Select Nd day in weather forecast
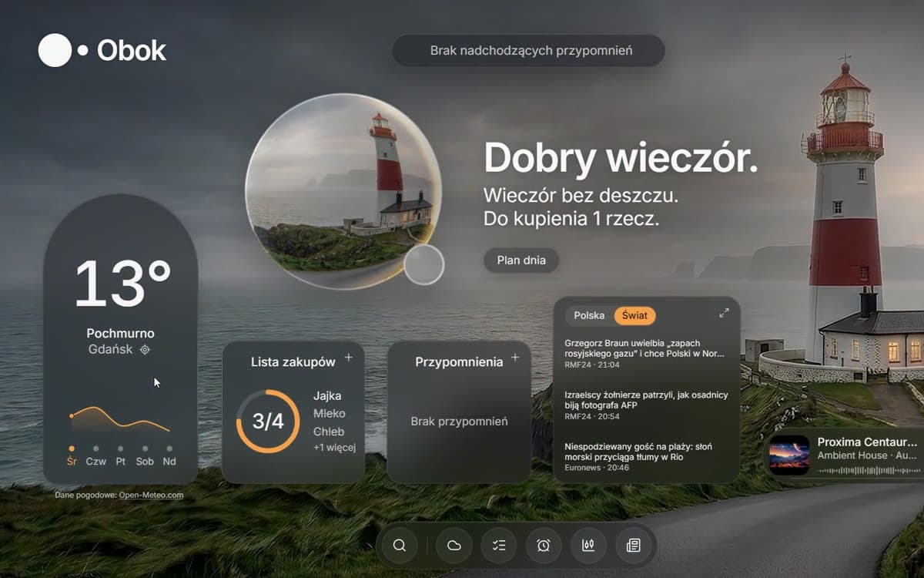924x578 pixels. (x=169, y=455)
